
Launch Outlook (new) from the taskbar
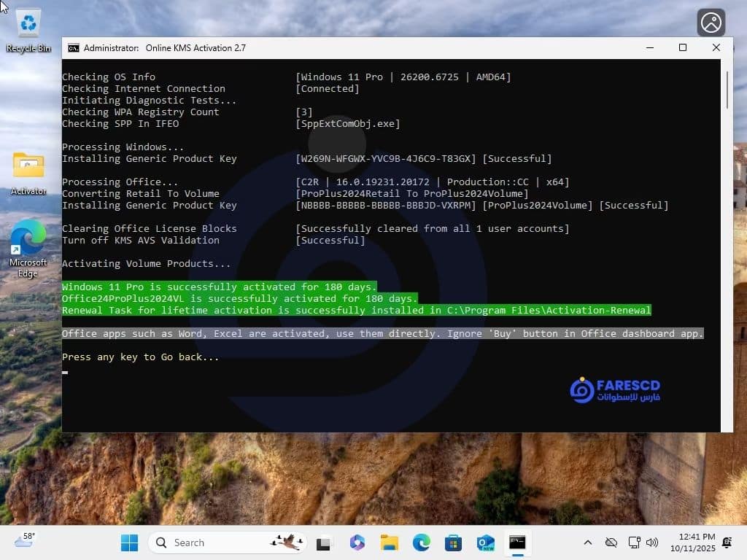pyautogui.click(x=485, y=542)
